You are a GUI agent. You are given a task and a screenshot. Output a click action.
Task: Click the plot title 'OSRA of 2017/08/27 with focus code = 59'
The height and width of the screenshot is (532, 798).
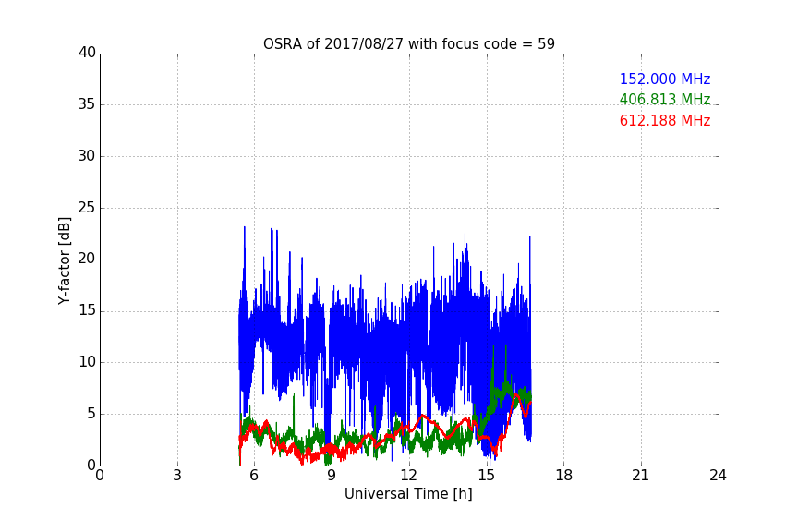tap(408, 44)
